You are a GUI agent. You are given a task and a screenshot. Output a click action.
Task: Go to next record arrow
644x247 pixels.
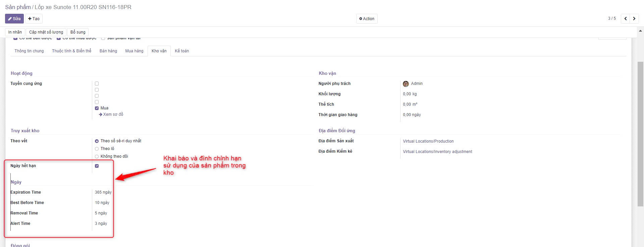634,19
